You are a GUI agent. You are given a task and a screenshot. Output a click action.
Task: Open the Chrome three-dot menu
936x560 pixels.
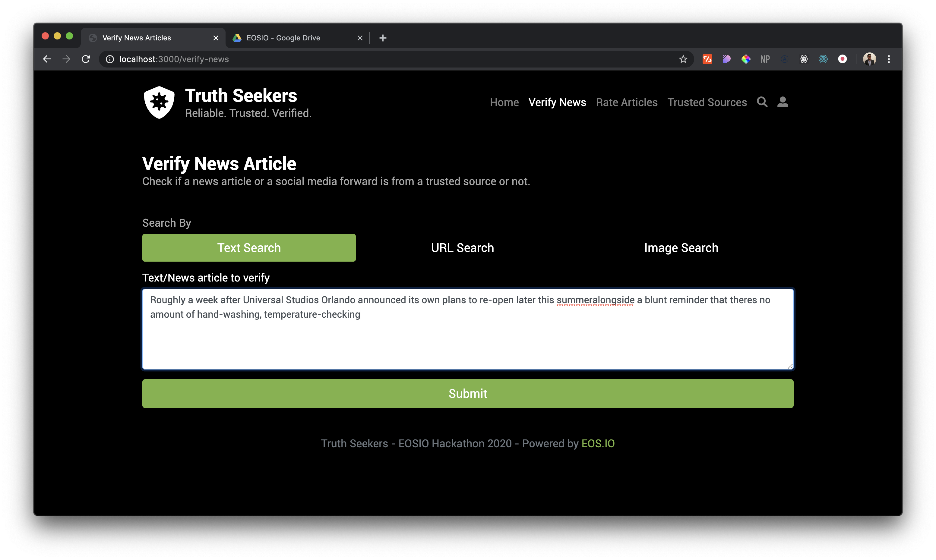(x=889, y=59)
